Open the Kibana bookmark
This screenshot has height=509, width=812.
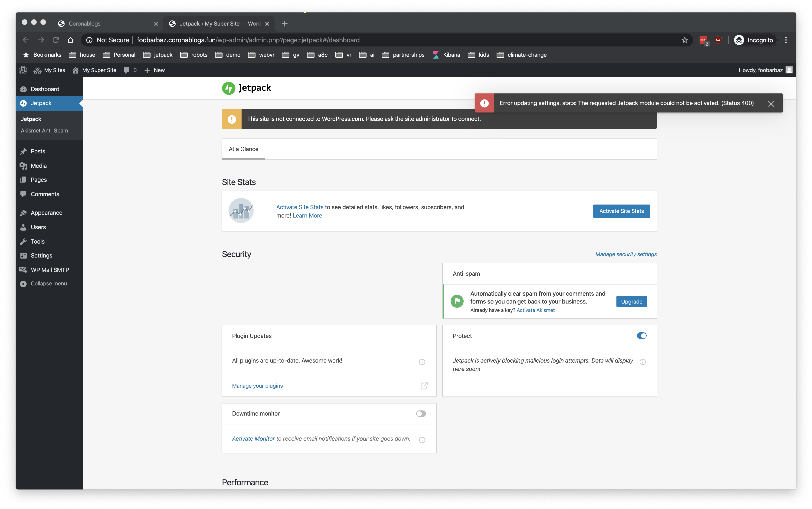click(x=446, y=55)
